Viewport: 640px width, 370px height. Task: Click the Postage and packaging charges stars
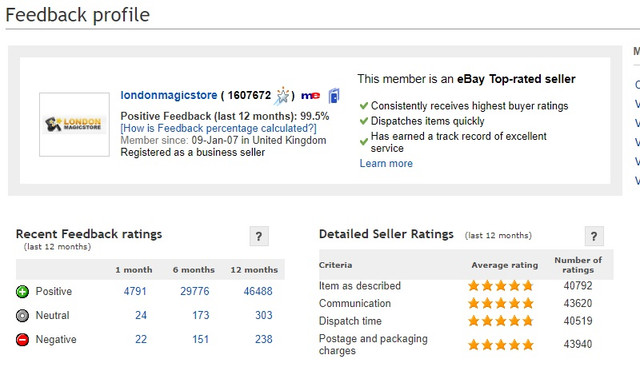point(501,345)
